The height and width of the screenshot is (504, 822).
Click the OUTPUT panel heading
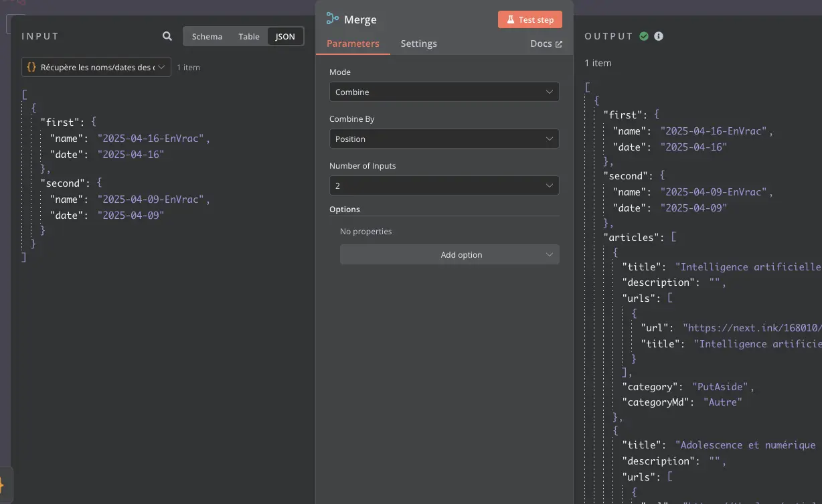(608, 36)
